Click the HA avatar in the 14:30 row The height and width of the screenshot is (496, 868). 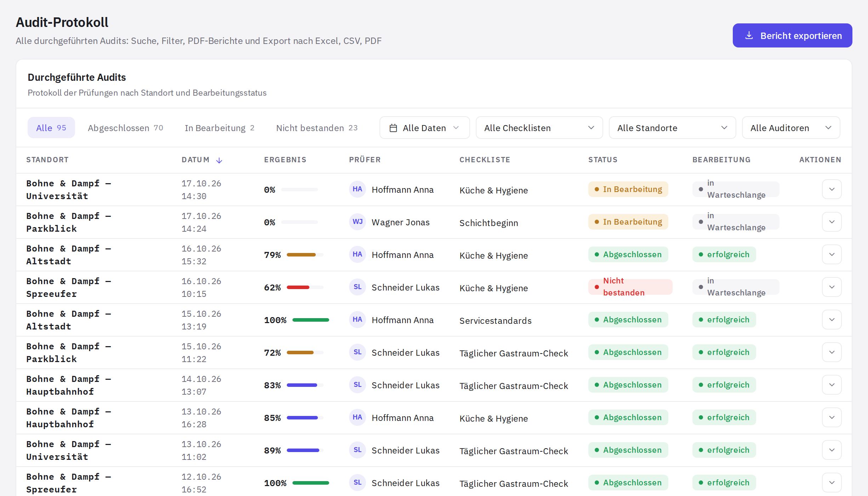pyautogui.click(x=357, y=189)
